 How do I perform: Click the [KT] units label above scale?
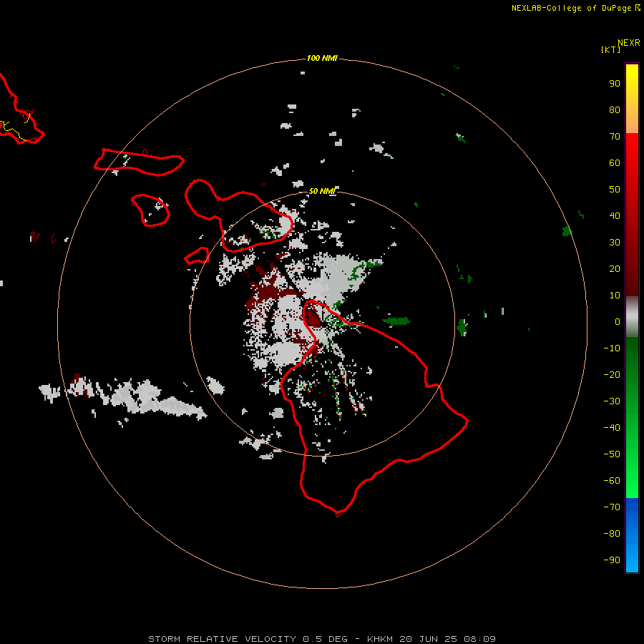point(611,49)
